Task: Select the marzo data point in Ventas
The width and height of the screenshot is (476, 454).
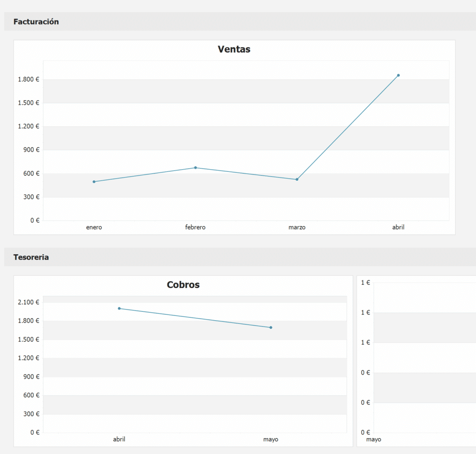Action: coord(297,179)
